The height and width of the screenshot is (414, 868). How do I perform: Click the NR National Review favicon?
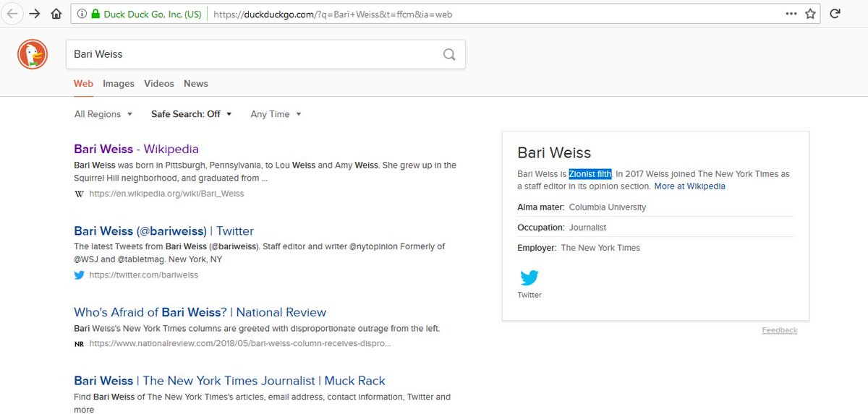(79, 344)
